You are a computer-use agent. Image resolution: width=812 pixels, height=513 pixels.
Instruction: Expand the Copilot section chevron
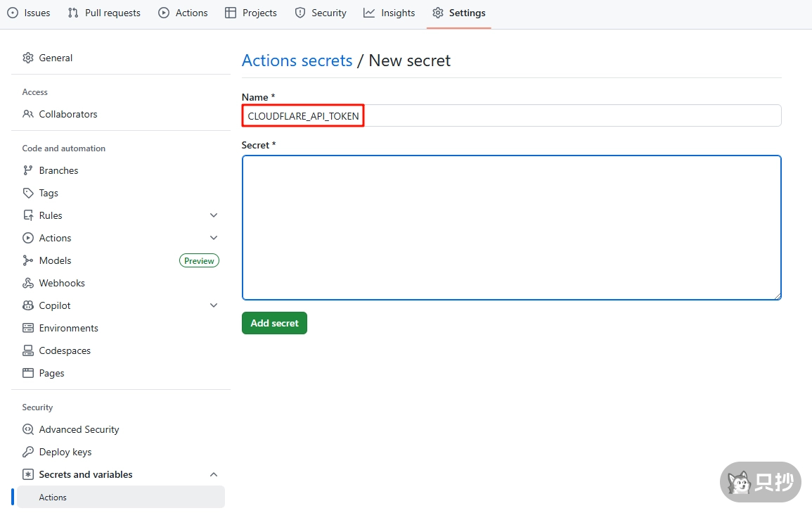213,305
